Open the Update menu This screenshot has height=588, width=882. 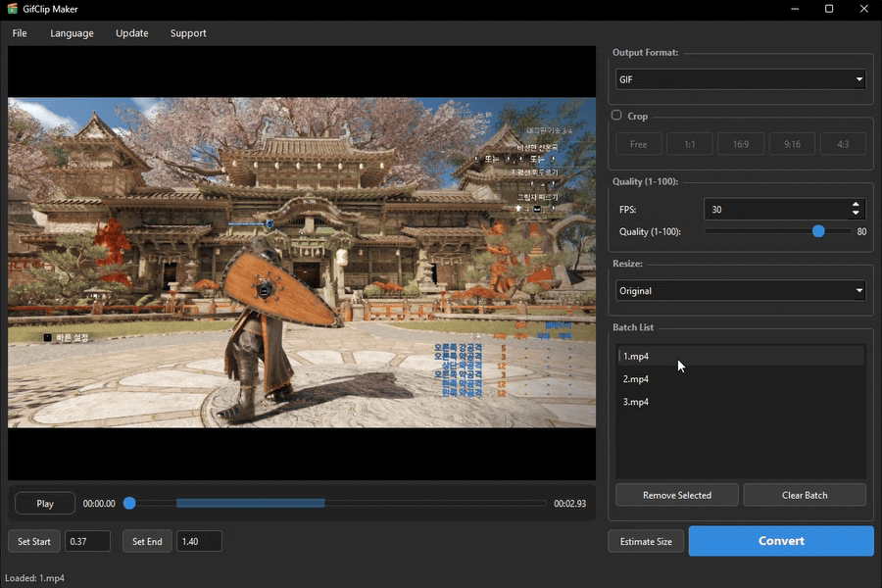132,33
